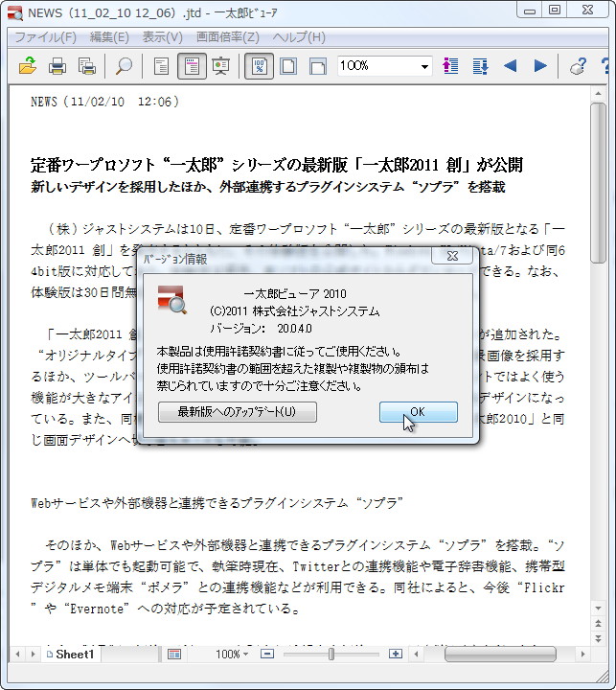Click subheading starting '新しいデザインを採用'
The image size is (616, 690).
coord(267,187)
